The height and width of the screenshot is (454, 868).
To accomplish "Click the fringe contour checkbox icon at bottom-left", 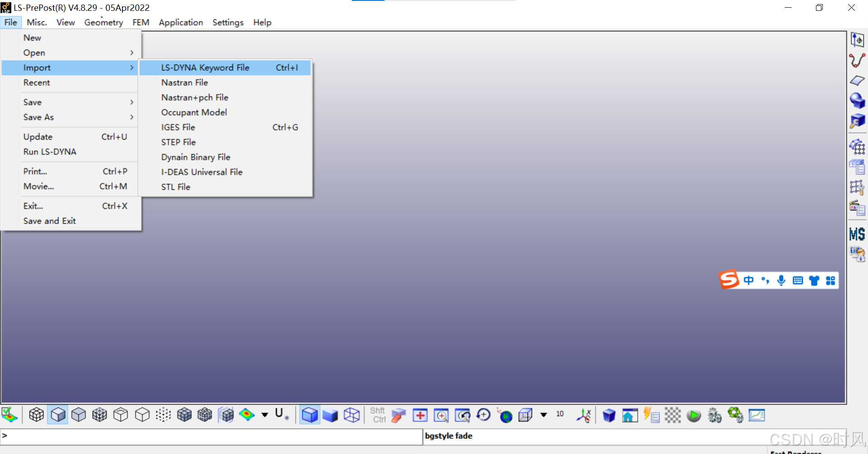I will pos(9,415).
